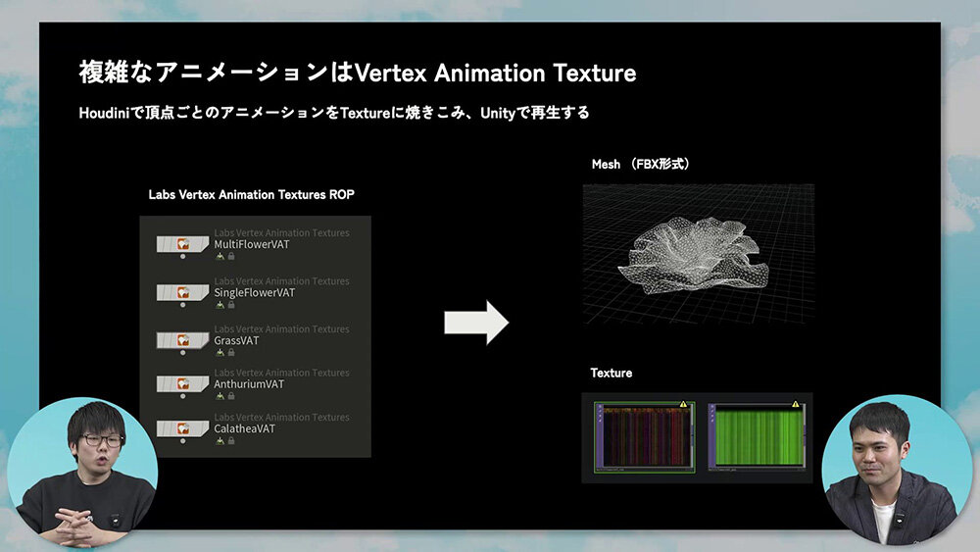Viewport: 980px width, 552px height.
Task: Click warning icon on red texture
Action: click(684, 404)
